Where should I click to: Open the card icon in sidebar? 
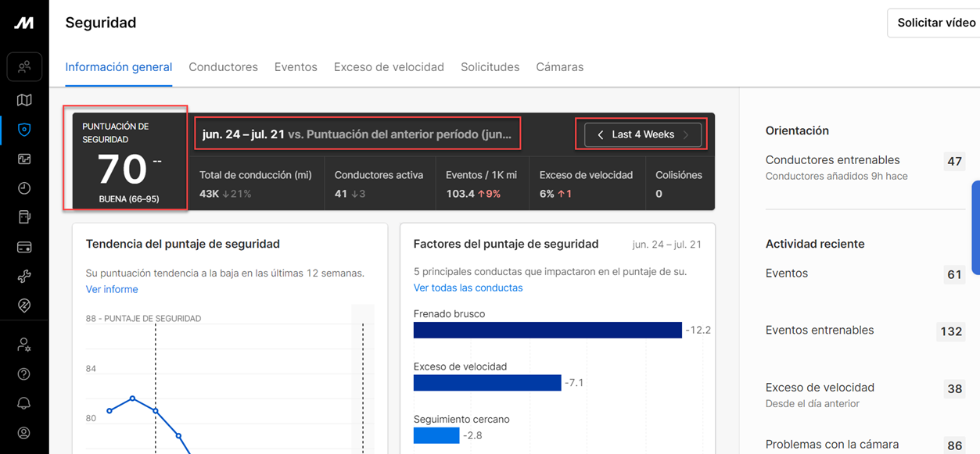tap(24, 248)
